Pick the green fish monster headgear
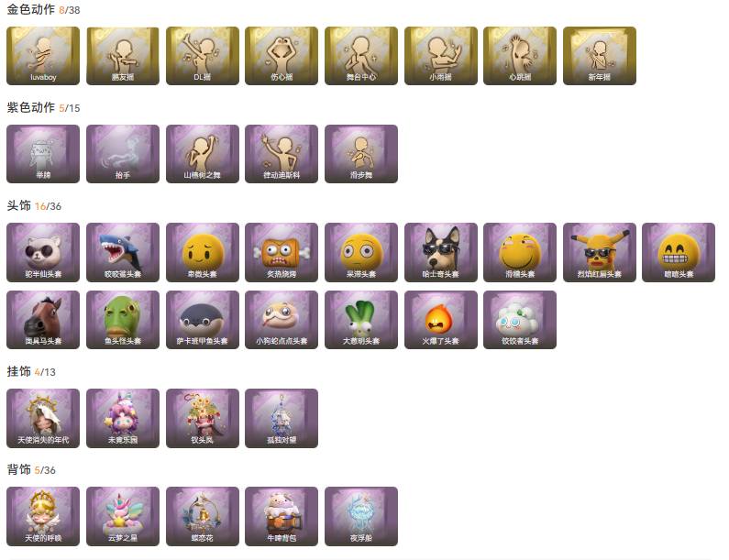The image size is (729, 560). [123, 320]
